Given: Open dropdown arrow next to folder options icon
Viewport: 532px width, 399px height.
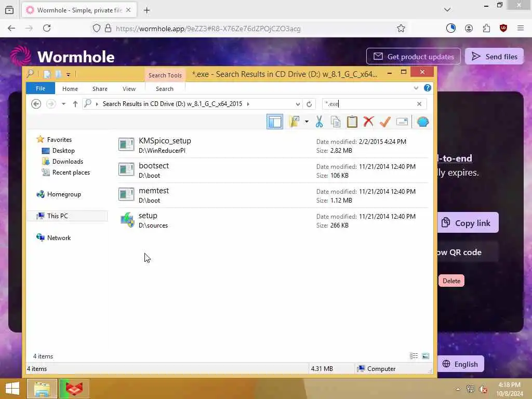Looking at the screenshot, I should [307, 122].
